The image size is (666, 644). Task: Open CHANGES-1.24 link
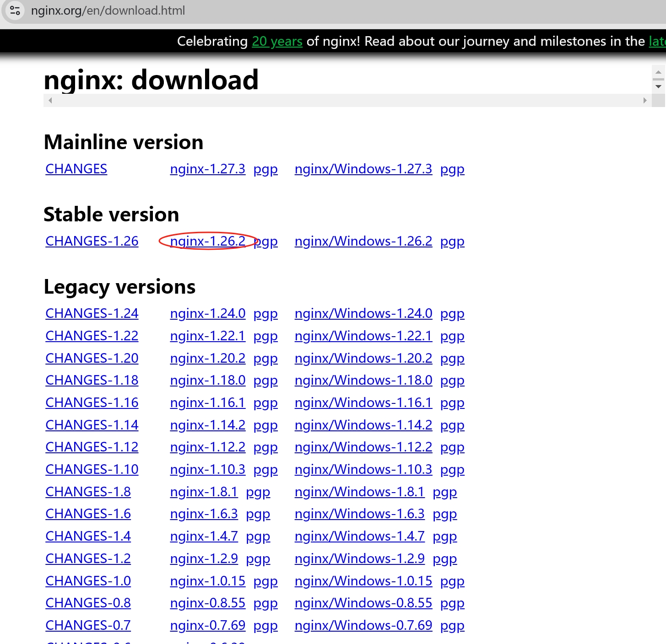[92, 313]
